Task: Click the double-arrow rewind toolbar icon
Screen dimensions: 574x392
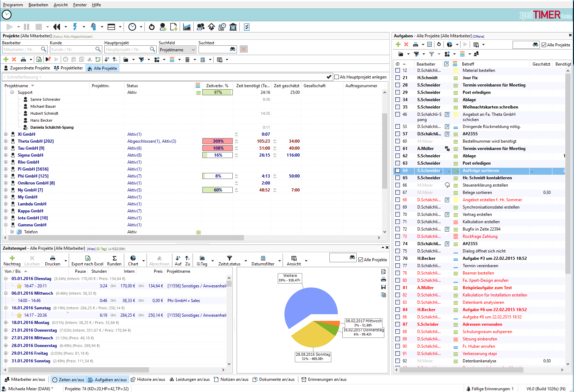Action: 57,27
